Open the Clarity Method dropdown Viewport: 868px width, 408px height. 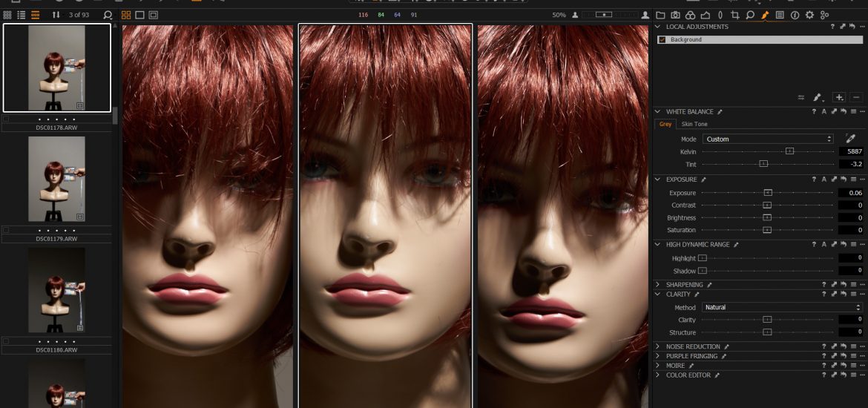pyautogui.click(x=782, y=307)
